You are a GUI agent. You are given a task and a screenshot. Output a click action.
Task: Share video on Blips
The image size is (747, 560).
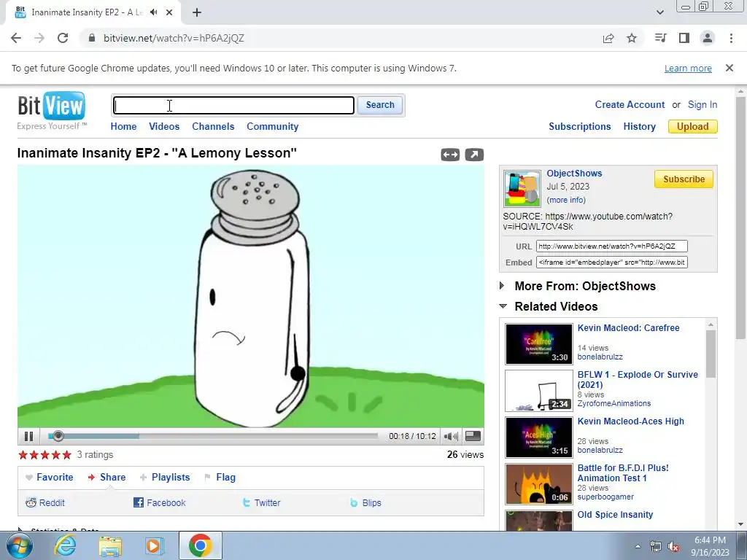(365, 503)
